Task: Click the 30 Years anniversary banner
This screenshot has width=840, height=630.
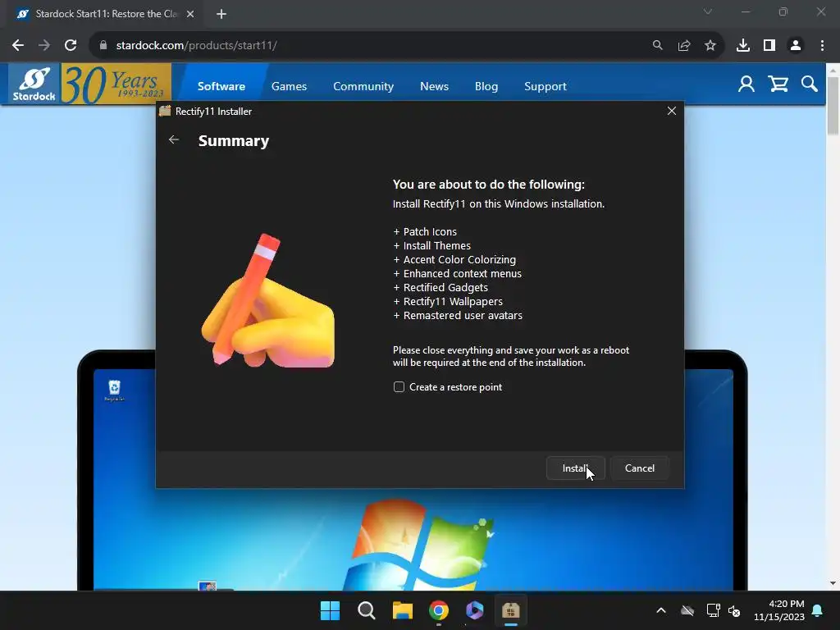Action: (x=116, y=84)
